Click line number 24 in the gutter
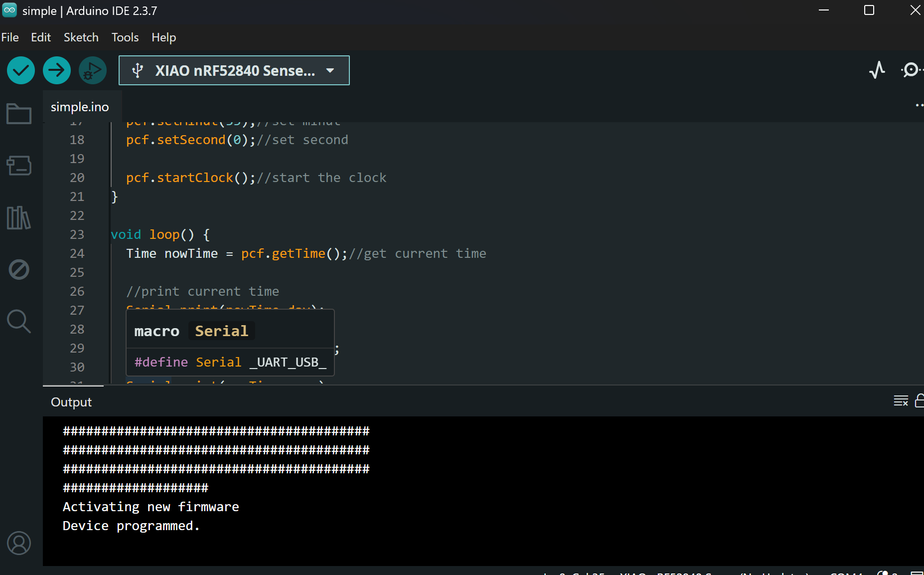Screen dimensions: 924x575 tap(77, 253)
